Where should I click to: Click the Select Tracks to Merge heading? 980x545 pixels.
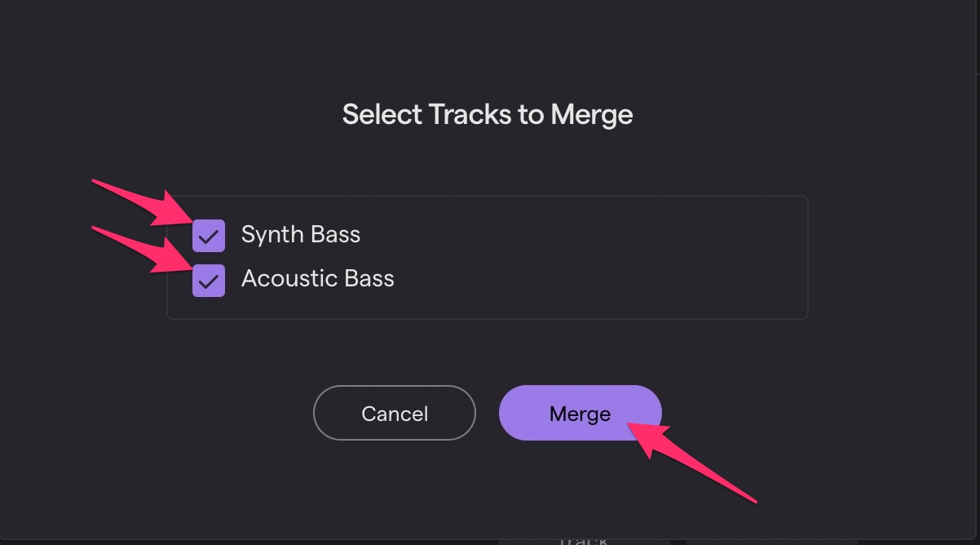[x=488, y=114]
